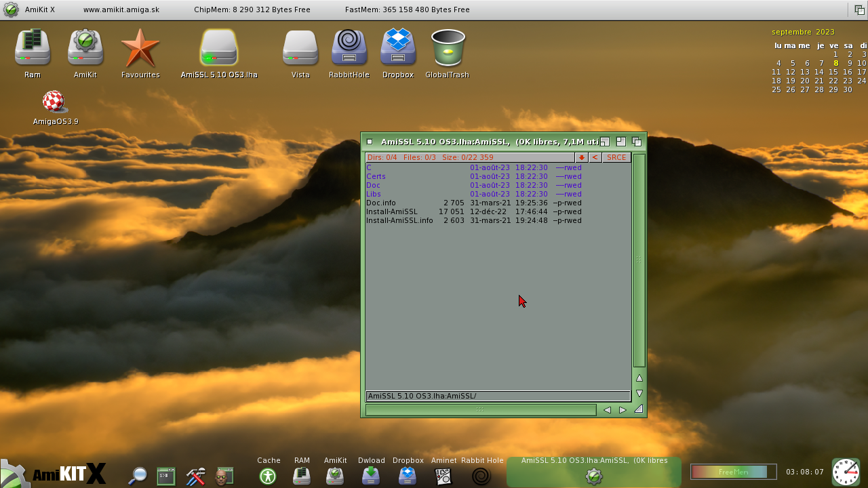Click the AmiKit logo in the title bar
The image size is (868, 488).
pos(11,9)
